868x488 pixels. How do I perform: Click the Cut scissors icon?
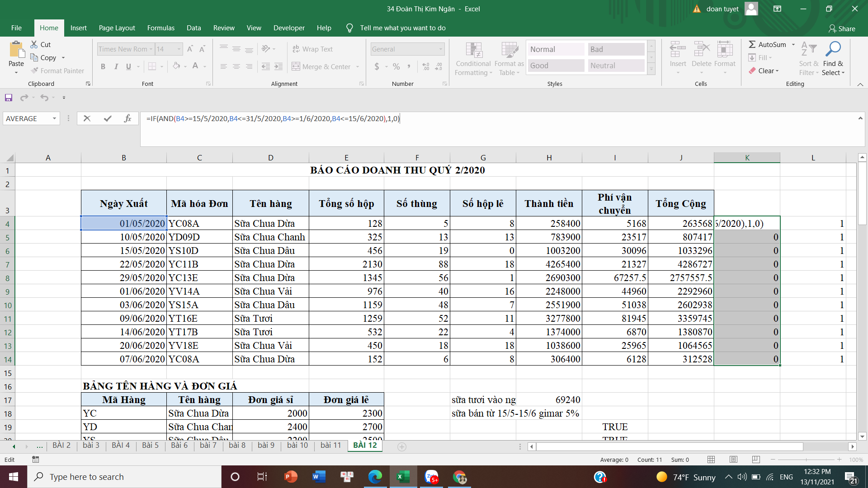34,44
